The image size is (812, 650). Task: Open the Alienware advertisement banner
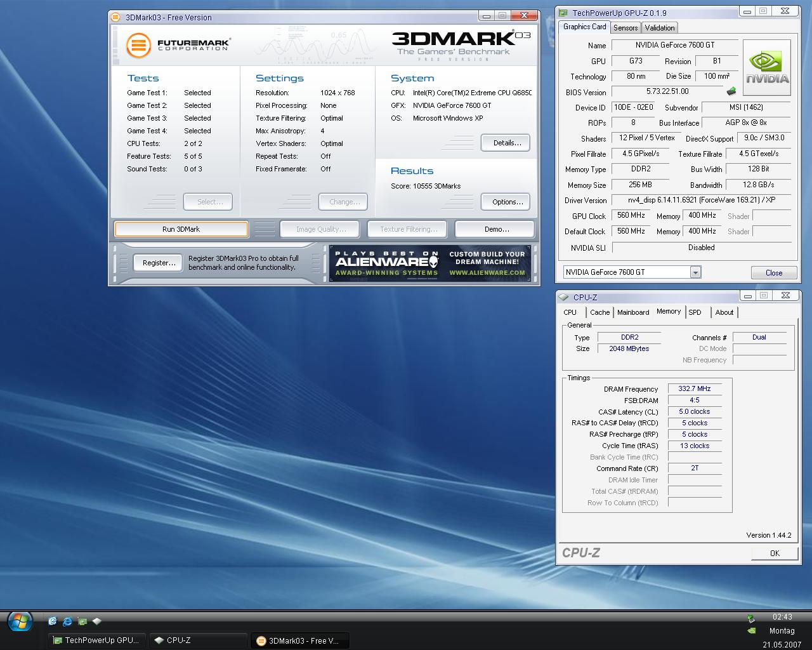click(x=430, y=263)
